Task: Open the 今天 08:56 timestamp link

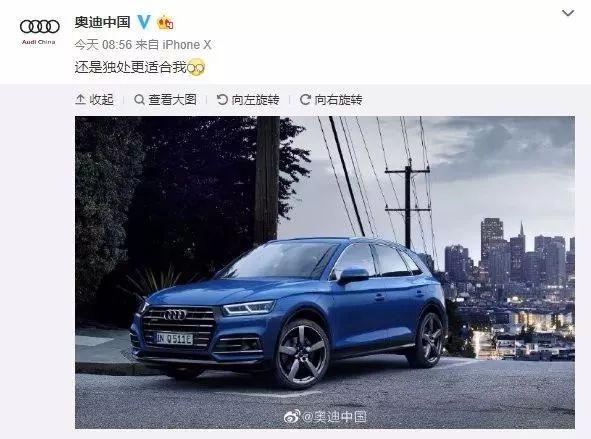Action: 103,45
